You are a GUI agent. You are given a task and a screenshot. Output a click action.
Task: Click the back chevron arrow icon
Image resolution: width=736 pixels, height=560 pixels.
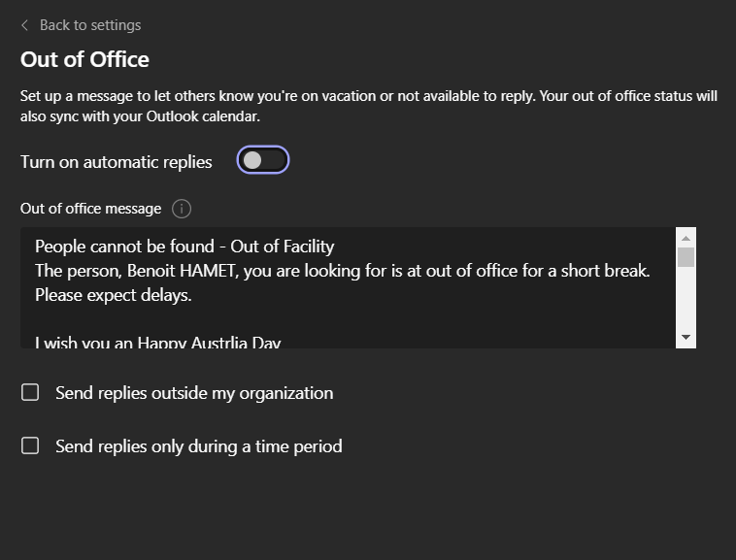[24, 25]
